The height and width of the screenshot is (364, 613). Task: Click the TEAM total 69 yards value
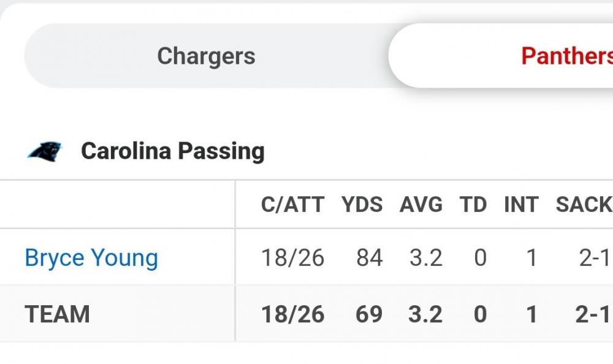click(x=369, y=314)
